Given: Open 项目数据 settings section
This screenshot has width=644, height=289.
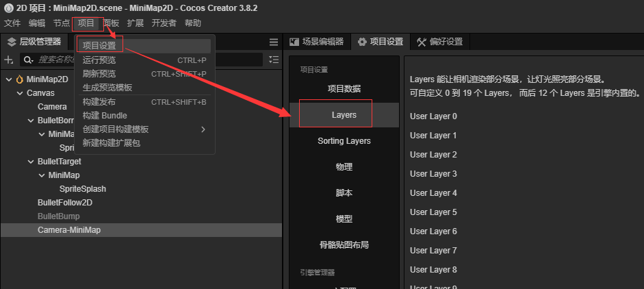Looking at the screenshot, I should click(344, 89).
